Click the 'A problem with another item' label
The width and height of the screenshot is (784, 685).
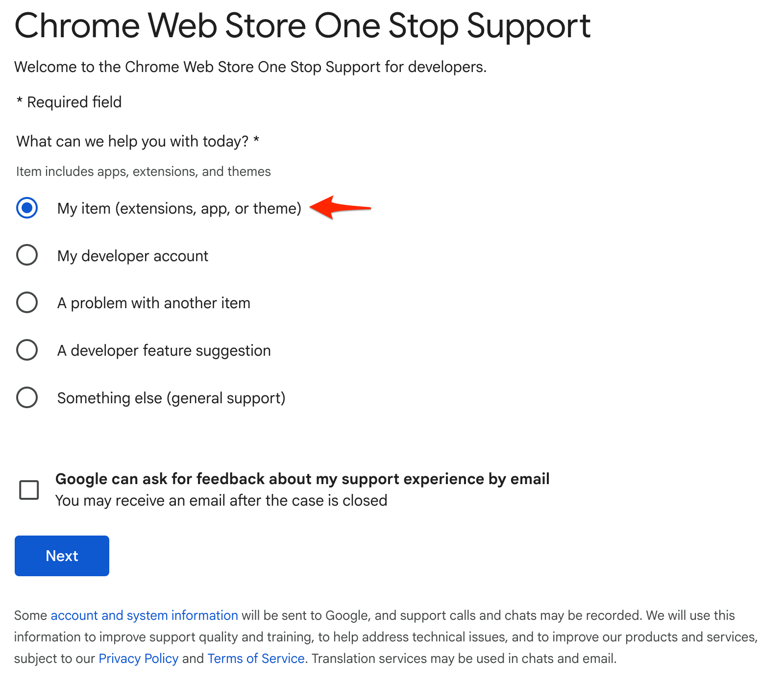tap(154, 303)
